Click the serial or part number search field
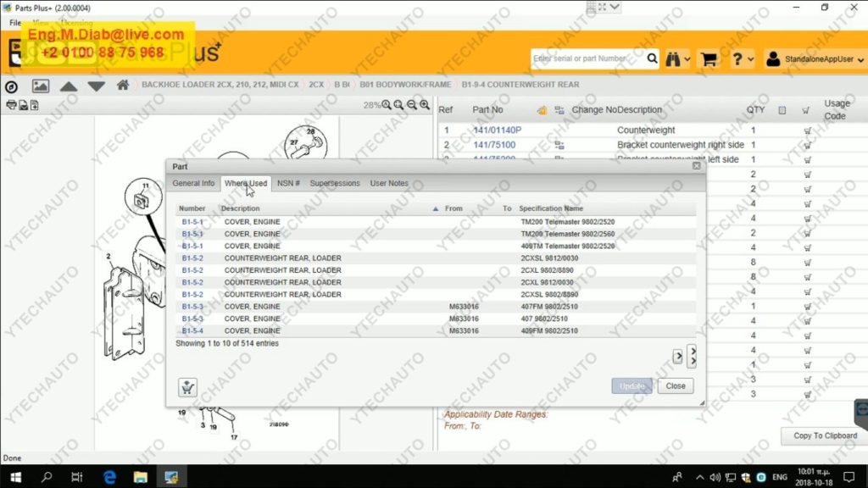Viewport: 868px width, 488px height. 587,59
